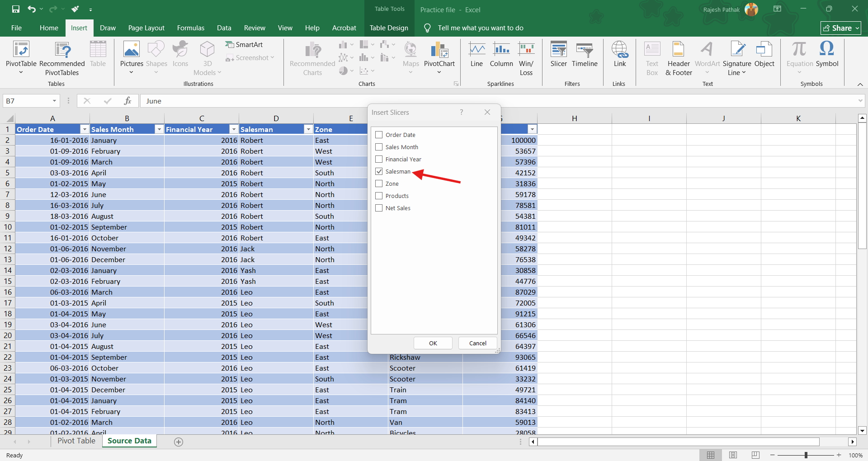Expand the Name Box dropdown arrow
This screenshot has height=461, width=868.
click(x=54, y=101)
